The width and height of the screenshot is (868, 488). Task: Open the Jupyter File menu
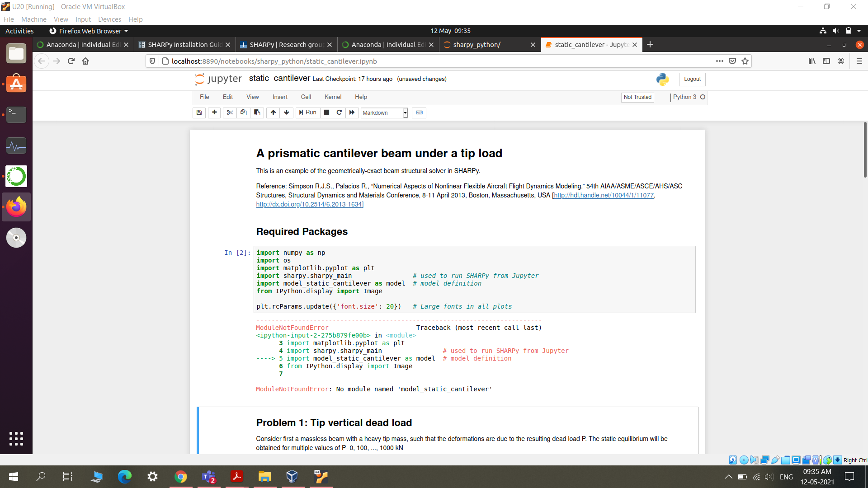[x=204, y=97]
